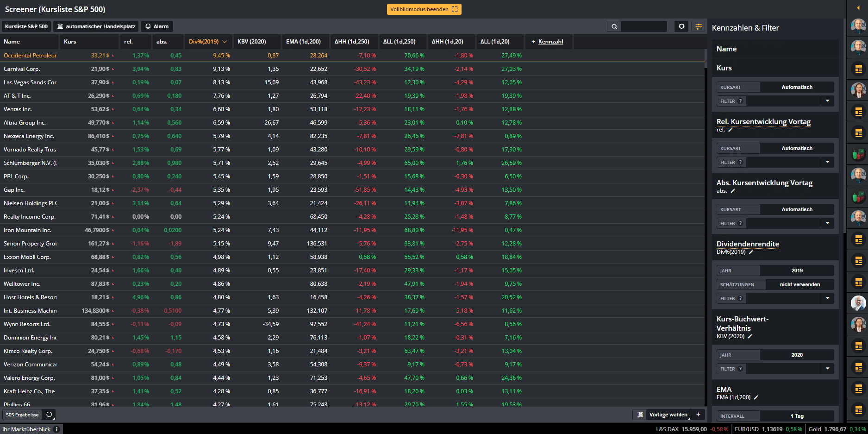Open Vorlage wählen template dropdown
The height and width of the screenshot is (434, 868).
pos(668,415)
